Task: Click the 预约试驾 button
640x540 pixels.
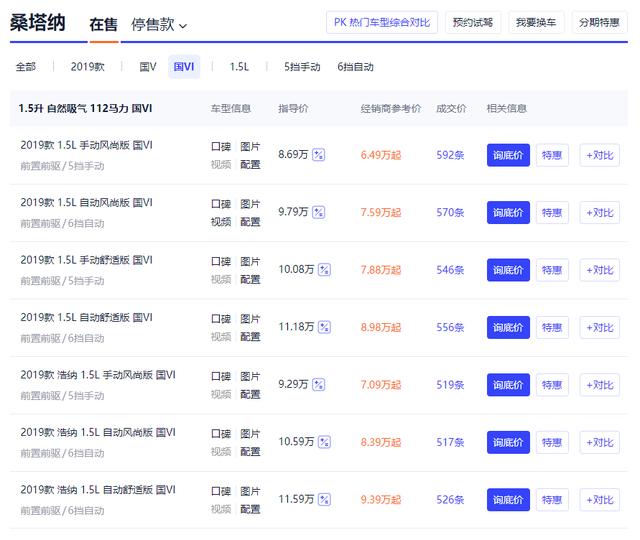Action: tap(473, 22)
